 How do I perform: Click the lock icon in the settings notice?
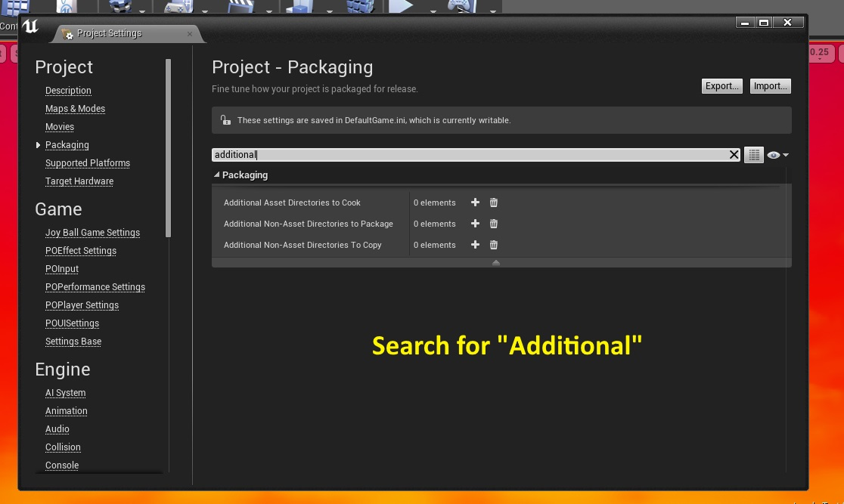pos(225,120)
